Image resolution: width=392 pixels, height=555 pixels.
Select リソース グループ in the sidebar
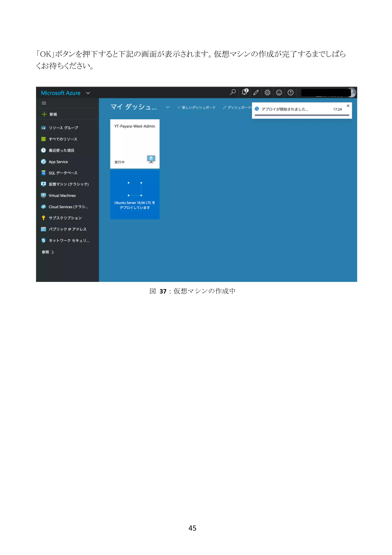63,128
